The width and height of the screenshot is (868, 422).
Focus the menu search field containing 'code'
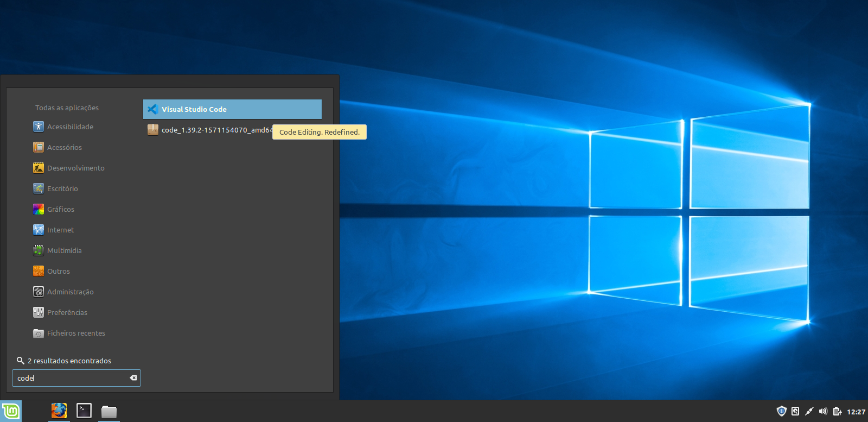coord(76,378)
